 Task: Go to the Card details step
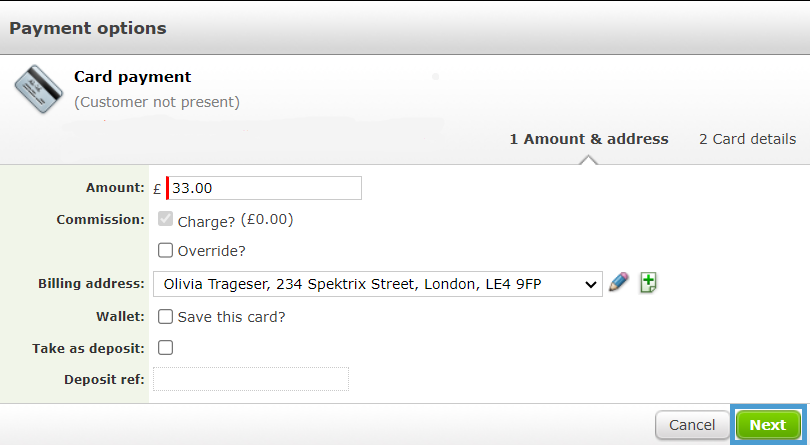click(747, 139)
